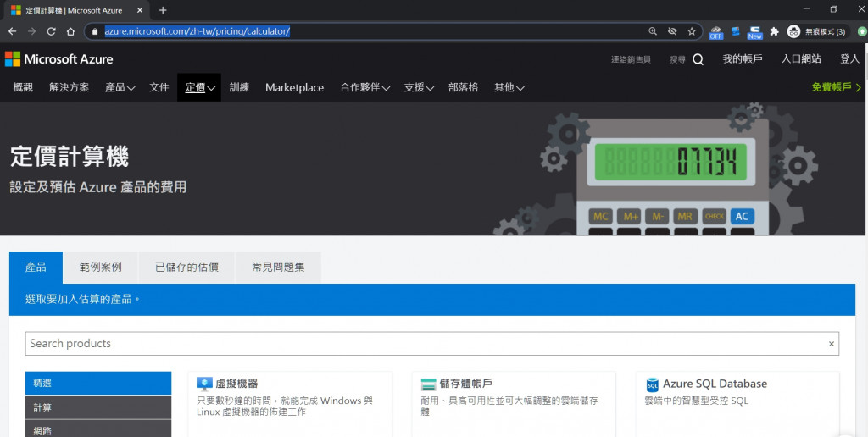Close the 定價計算機 browser tab
The width and height of the screenshot is (868, 437).
[140, 10]
